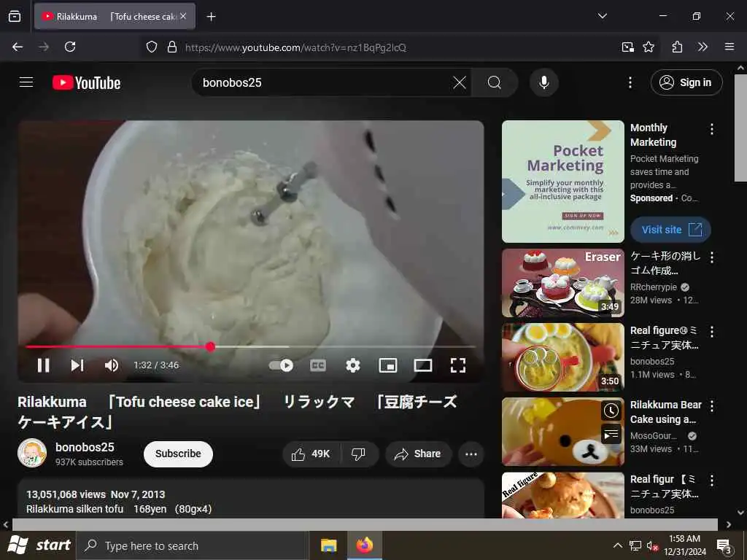Open the bonobos25 channel name link
Viewport: 747px width, 560px height.
(85, 447)
